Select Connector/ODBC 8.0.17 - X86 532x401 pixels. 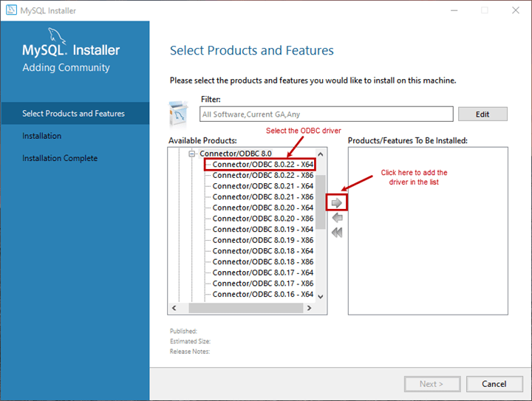[x=262, y=284]
